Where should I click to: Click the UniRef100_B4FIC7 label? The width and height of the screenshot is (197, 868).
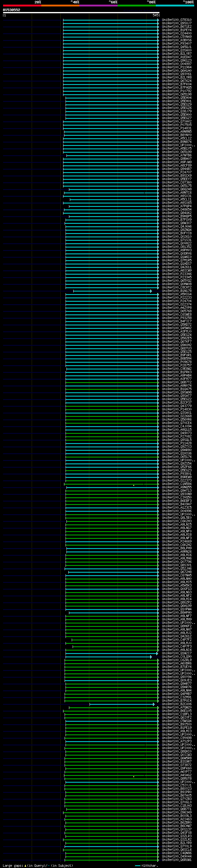coord(177,321)
